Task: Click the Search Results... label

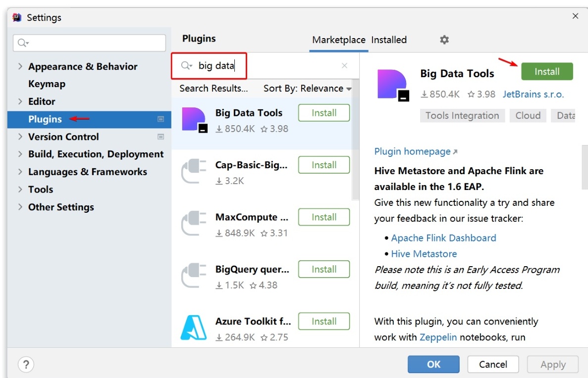Action: (x=214, y=89)
